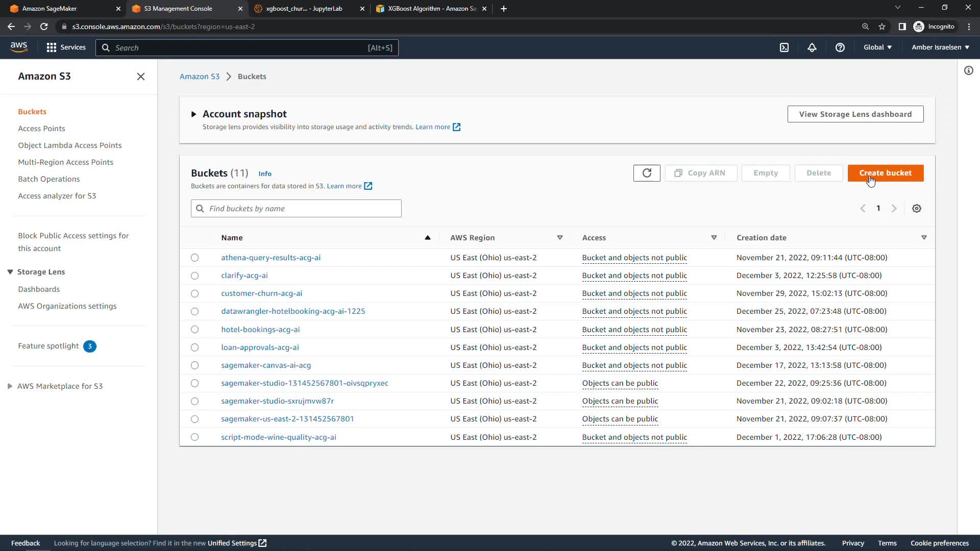This screenshot has height=551, width=980.
Task: Open the AWS support help icon
Action: coord(840,47)
